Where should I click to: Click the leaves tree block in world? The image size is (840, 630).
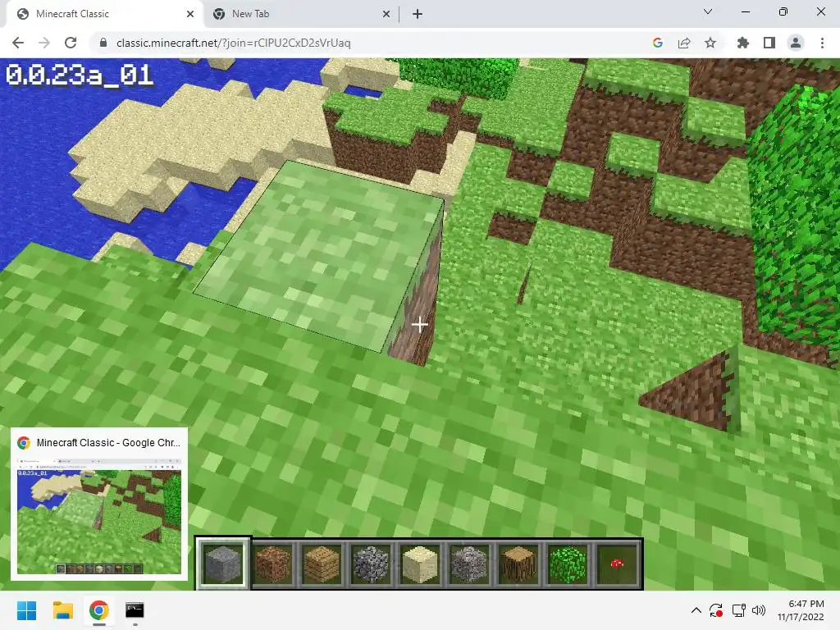coord(796,225)
